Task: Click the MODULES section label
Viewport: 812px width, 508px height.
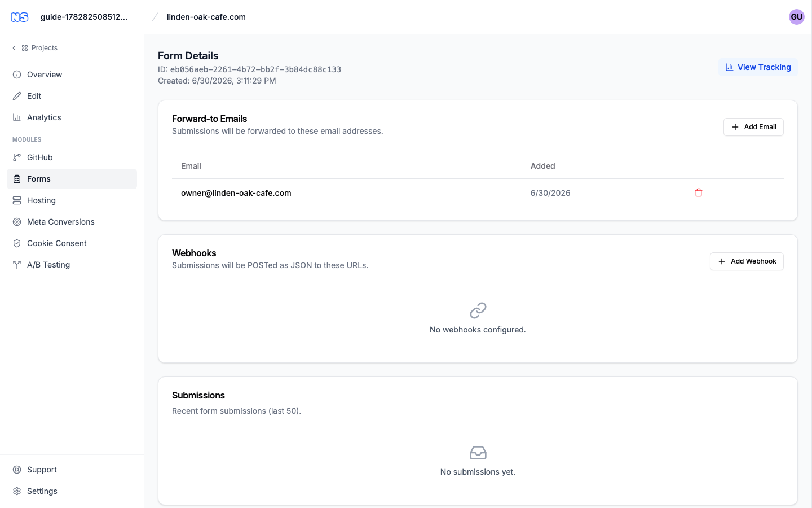Action: 27,139
